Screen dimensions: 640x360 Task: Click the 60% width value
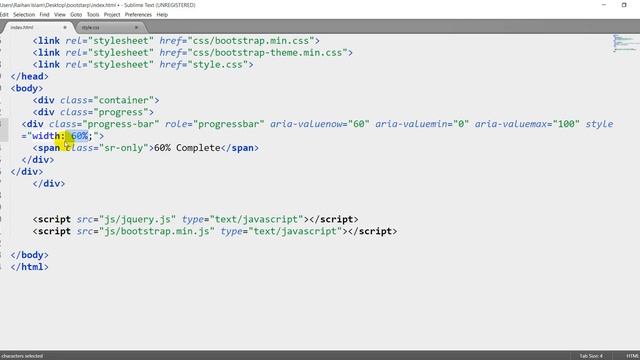click(x=80, y=136)
